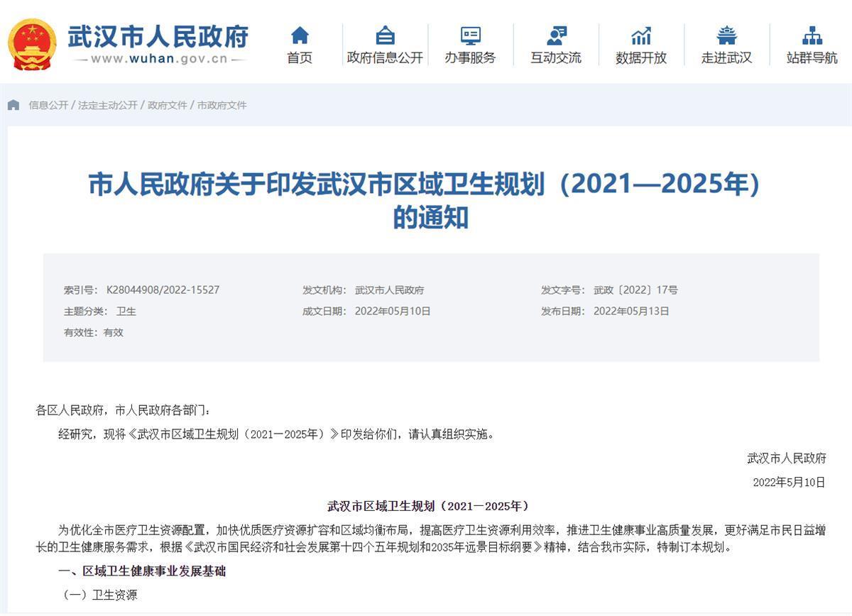Open the 信息公开 breadcrumb link

pos(48,105)
